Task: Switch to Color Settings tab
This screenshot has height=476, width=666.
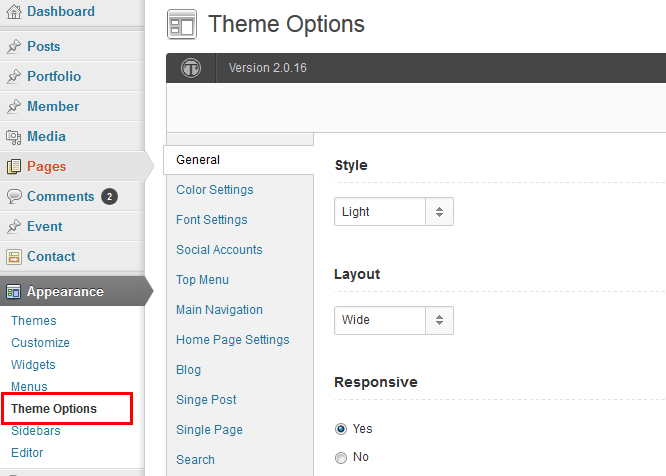Action: point(214,190)
